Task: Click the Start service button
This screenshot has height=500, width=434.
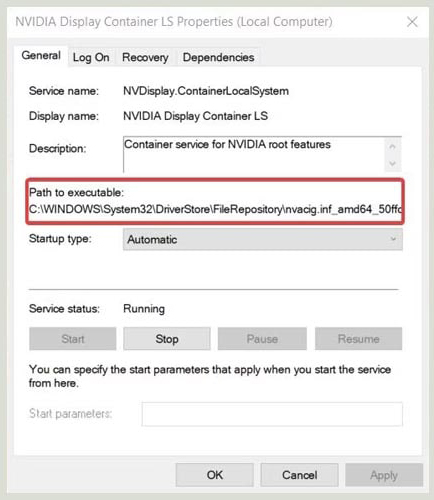Action: coord(73,339)
